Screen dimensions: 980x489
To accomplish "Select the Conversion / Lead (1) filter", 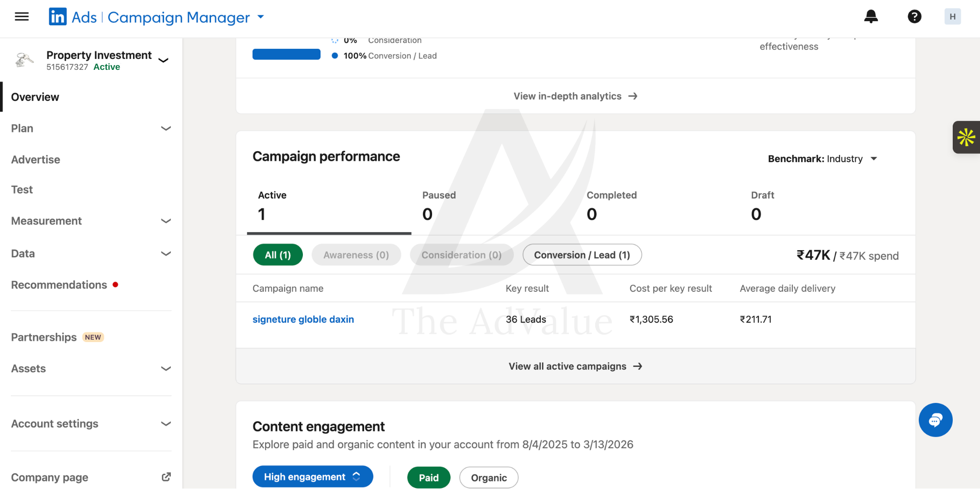I will pos(582,255).
